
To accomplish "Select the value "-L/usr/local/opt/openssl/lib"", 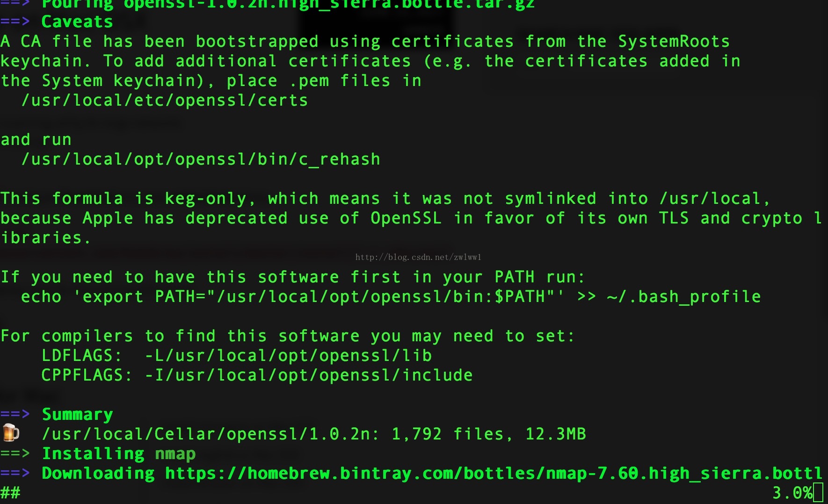I will (x=288, y=356).
